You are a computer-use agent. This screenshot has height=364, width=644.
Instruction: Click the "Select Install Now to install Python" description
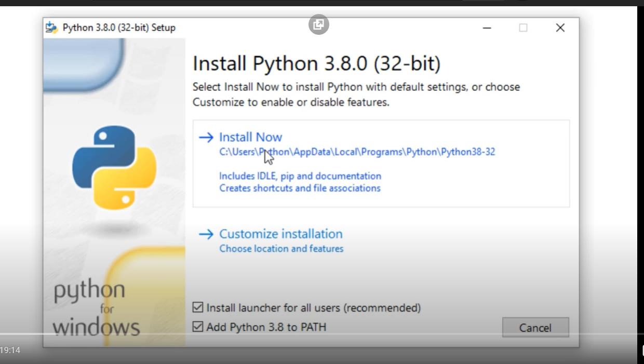[356, 95]
